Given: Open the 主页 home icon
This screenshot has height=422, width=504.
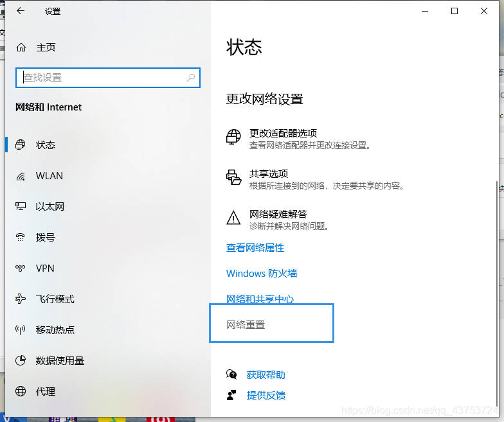Looking at the screenshot, I should point(21,48).
